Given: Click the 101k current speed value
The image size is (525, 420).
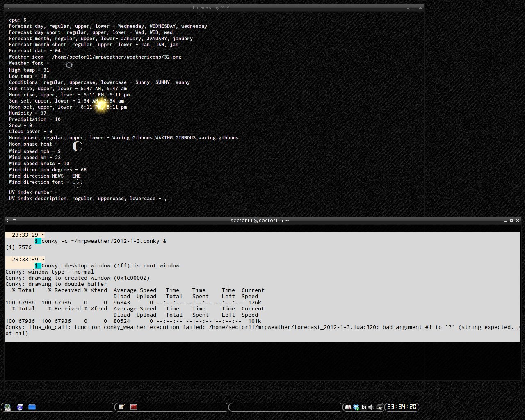Looking at the screenshot, I should (x=255, y=321).
